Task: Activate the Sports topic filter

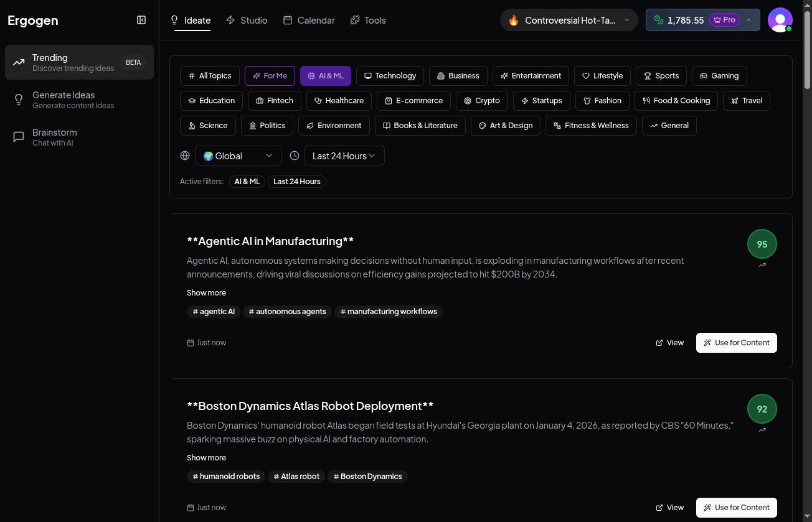Action: pyautogui.click(x=661, y=75)
